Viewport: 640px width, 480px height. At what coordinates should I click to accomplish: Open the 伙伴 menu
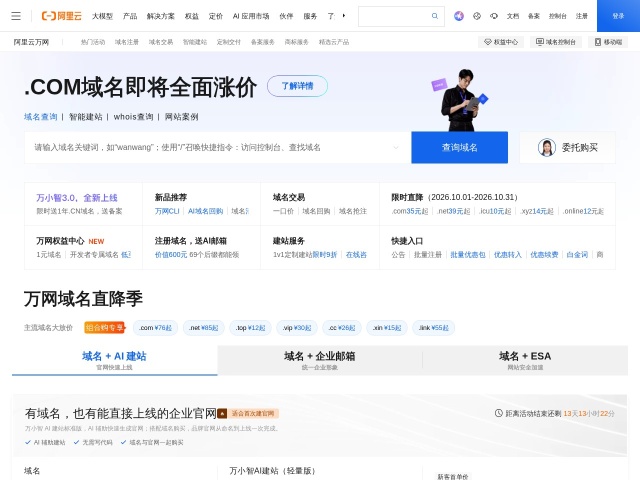(x=286, y=16)
